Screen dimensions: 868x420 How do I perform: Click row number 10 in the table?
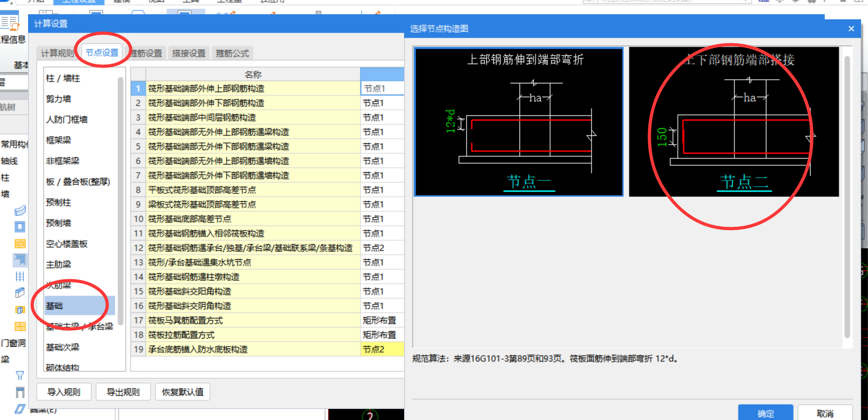(x=139, y=219)
